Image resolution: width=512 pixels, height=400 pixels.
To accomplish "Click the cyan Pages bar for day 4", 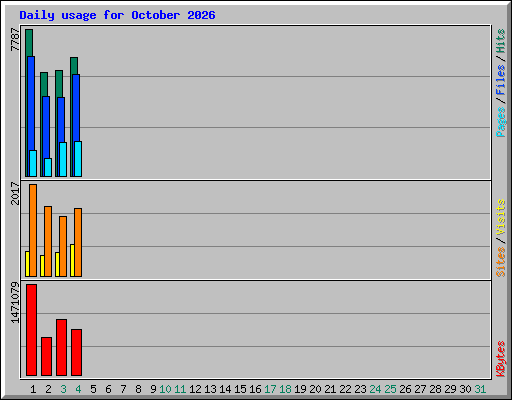I will click(x=78, y=159).
